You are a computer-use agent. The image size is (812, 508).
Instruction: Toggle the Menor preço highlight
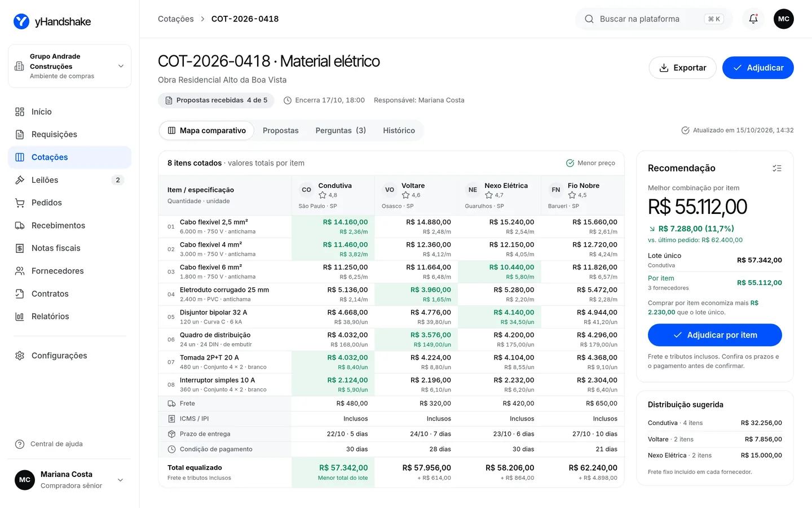pos(590,163)
